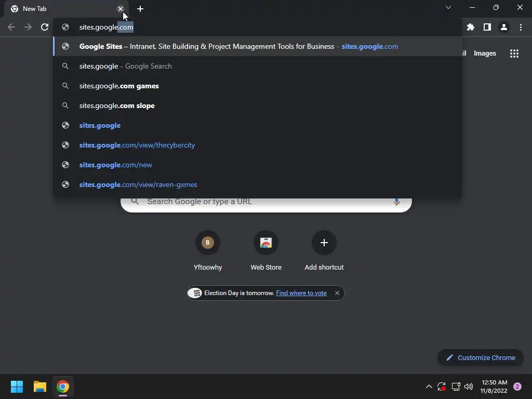Image resolution: width=532 pixels, height=399 pixels.
Task: Click the browser back arrow
Action: (11, 27)
